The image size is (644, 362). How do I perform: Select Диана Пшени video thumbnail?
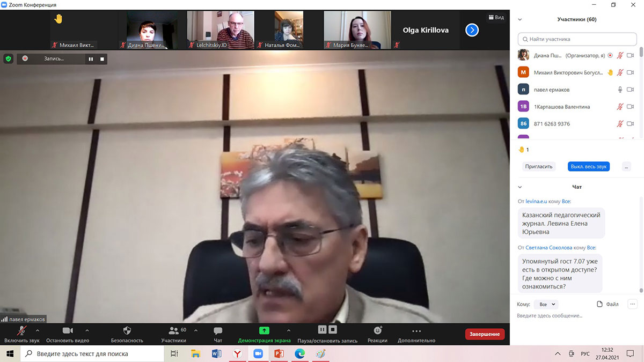(152, 31)
